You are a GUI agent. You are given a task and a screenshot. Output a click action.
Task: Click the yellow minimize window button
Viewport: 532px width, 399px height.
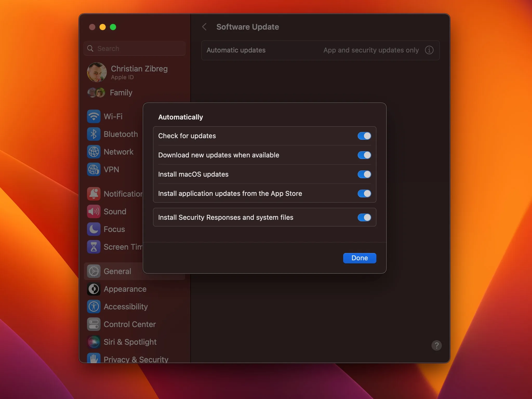point(103,27)
